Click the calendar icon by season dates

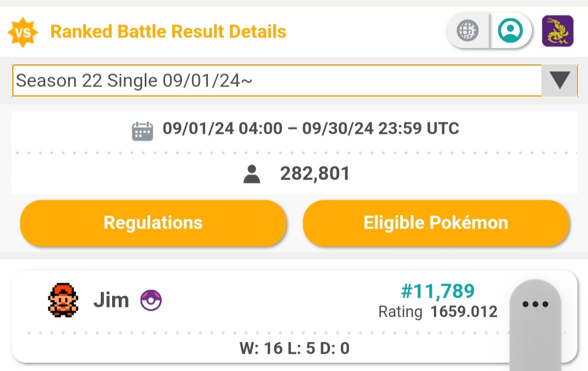tap(143, 131)
